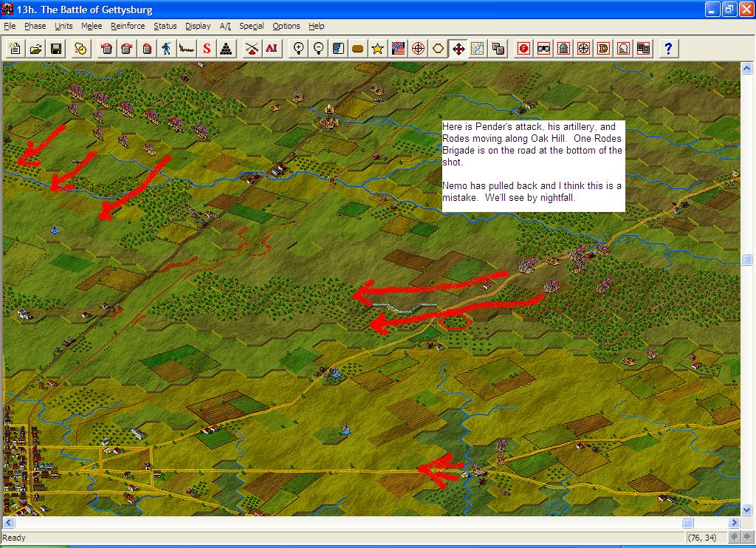Open the A/I menu
Screen dimensions: 756x548
(225, 26)
